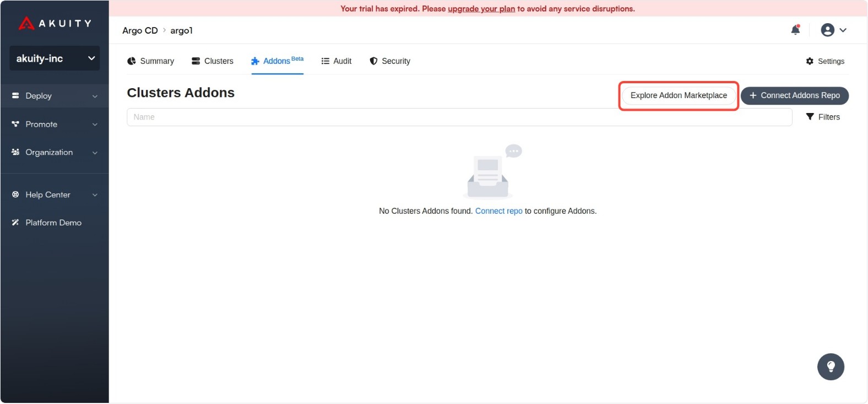Click the Filters funnel icon

(x=810, y=117)
